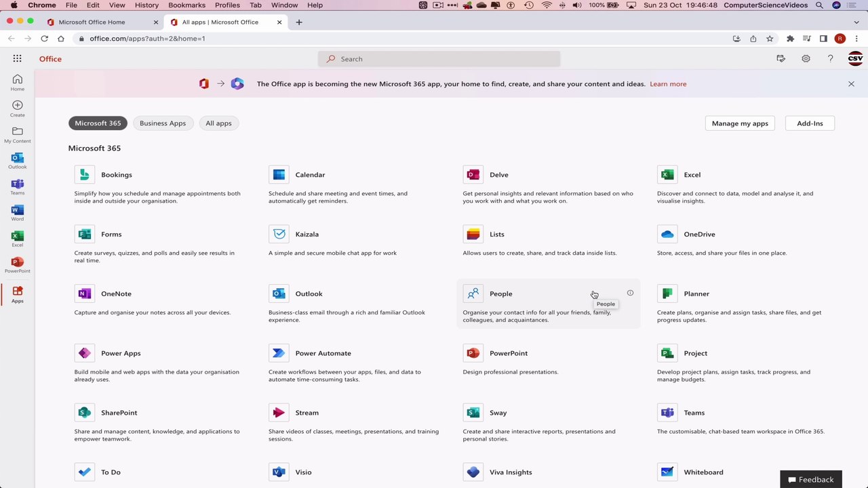Open macOS Spotlight search icon
This screenshot has width=868, height=488.
pos(819,5)
